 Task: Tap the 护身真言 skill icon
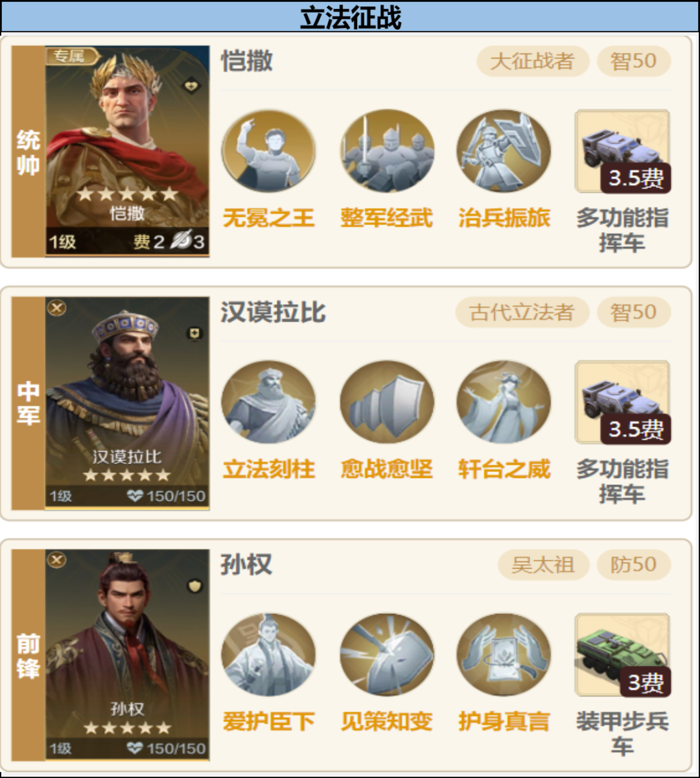[x=504, y=655]
